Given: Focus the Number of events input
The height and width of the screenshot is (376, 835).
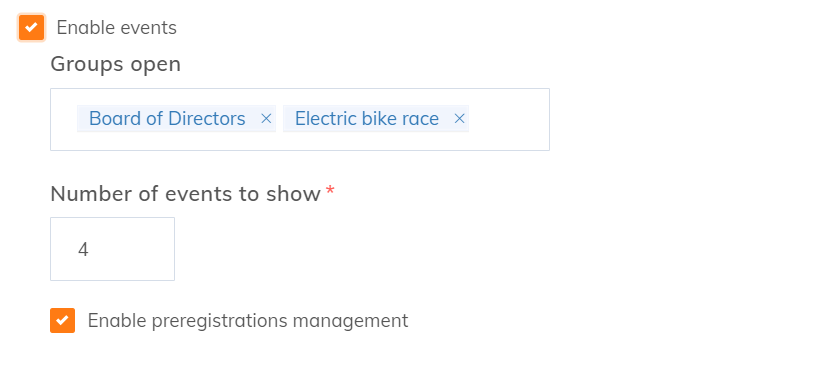Looking at the screenshot, I should pyautogui.click(x=112, y=249).
